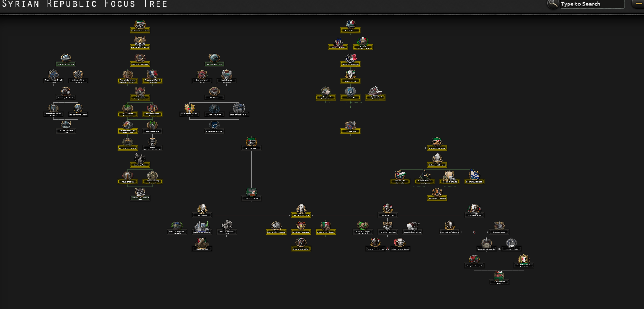The width and height of the screenshot is (644, 309).
Task: Select the Purge the Opposition focus
Action: point(387,228)
